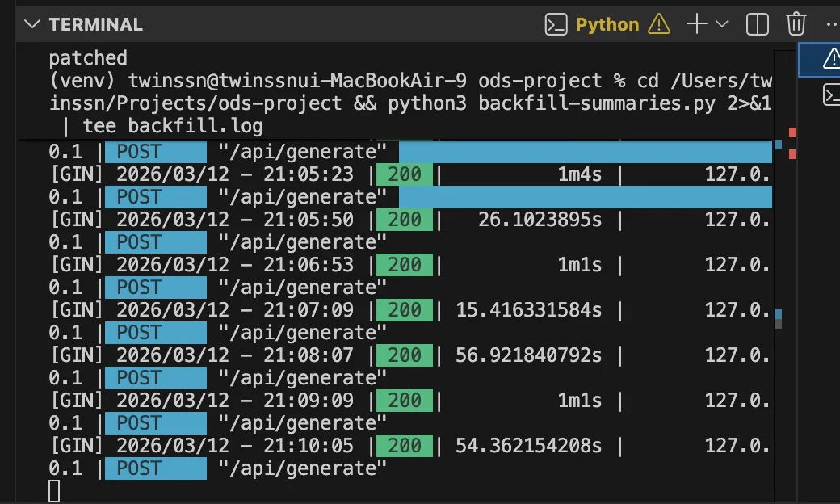840x504 pixels.
Task: Click the 200 status in the 21:05:23 row
Action: click(x=405, y=174)
